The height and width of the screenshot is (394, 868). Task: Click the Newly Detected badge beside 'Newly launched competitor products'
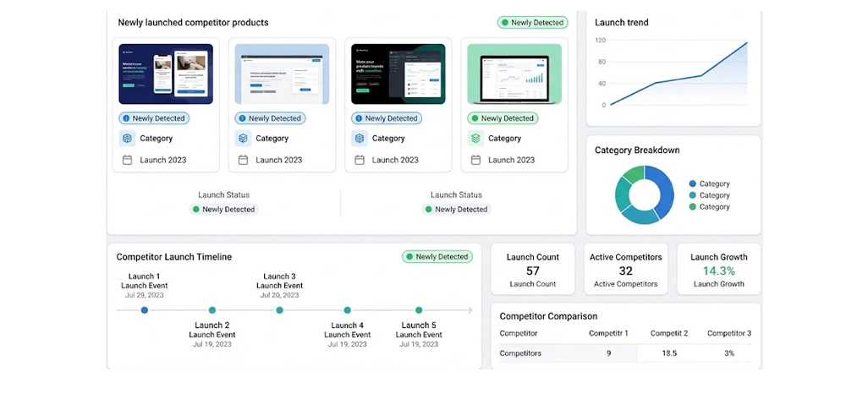tap(532, 23)
